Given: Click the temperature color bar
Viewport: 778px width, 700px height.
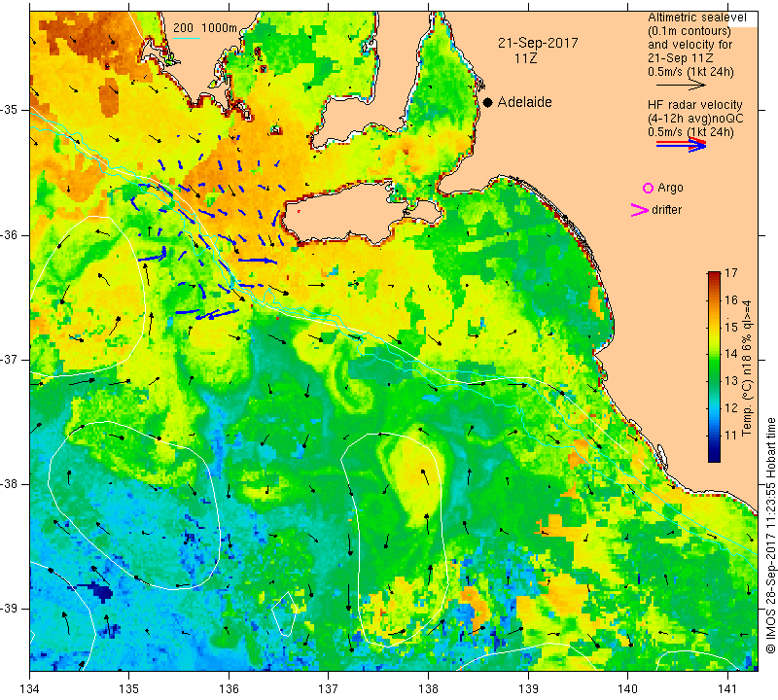Looking at the screenshot, I should point(714,367).
